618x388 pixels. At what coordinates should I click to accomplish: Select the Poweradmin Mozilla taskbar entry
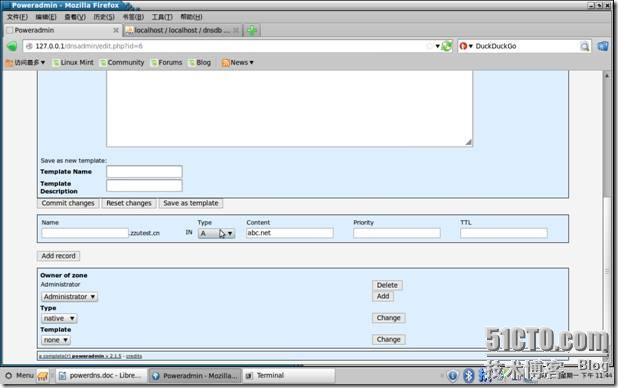pyautogui.click(x=195, y=376)
